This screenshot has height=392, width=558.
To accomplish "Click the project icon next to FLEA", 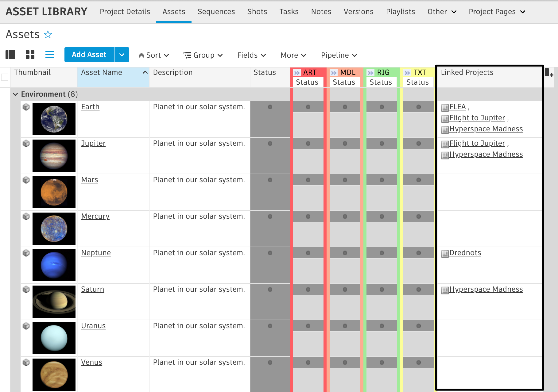I will 445,108.
